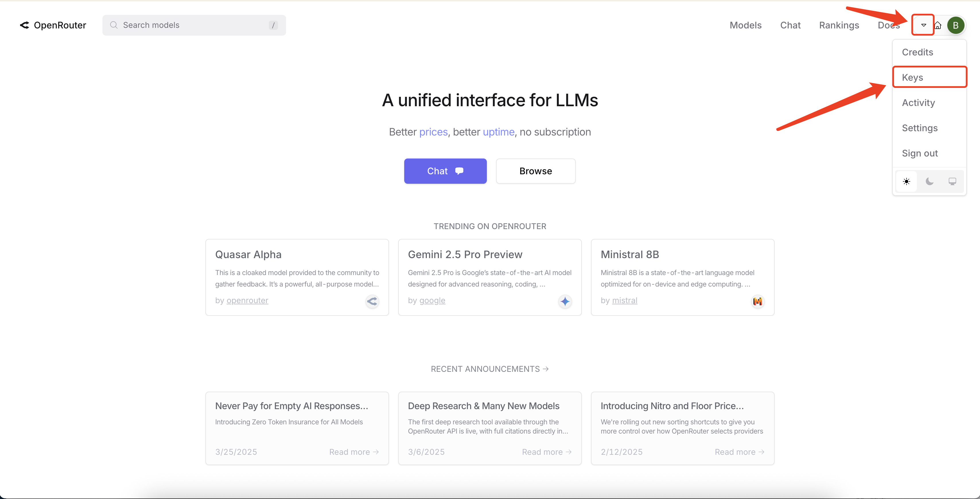The image size is (980, 499).
Task: Click the Browse button
Action: coord(535,171)
